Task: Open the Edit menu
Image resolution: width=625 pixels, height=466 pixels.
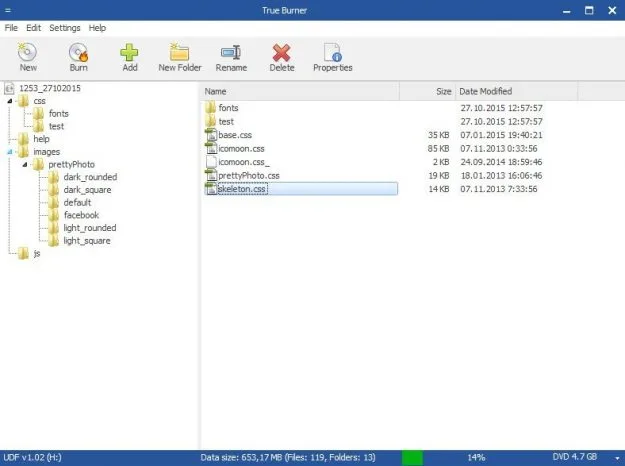Action: 33,28
